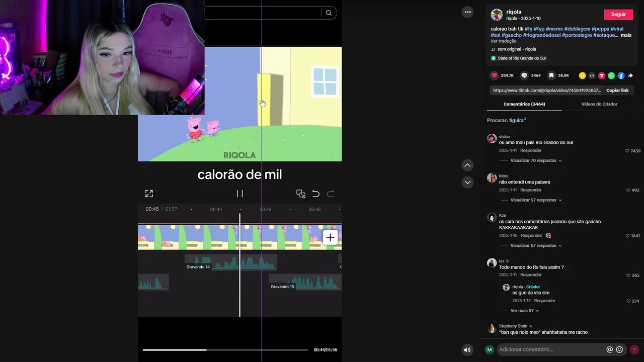Click the Seguir follow button

pyautogui.click(x=618, y=15)
